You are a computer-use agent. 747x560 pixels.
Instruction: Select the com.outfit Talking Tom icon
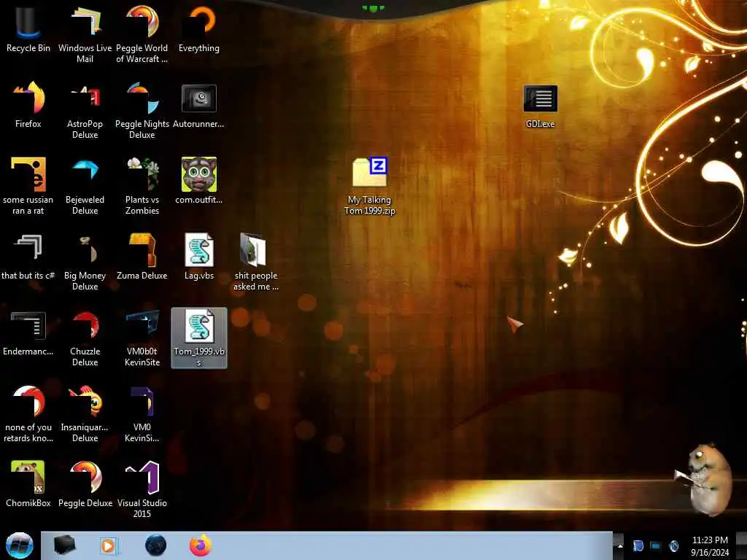coord(199,181)
